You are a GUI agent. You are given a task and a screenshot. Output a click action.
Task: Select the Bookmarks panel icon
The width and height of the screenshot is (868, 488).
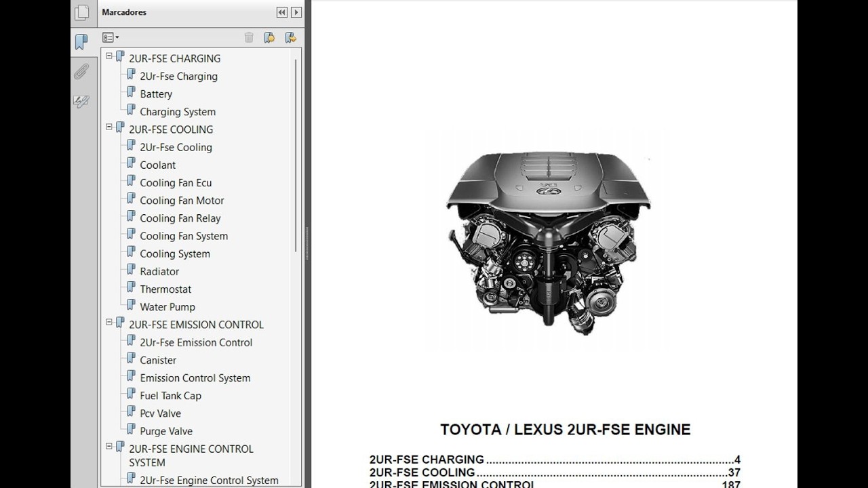coord(81,42)
